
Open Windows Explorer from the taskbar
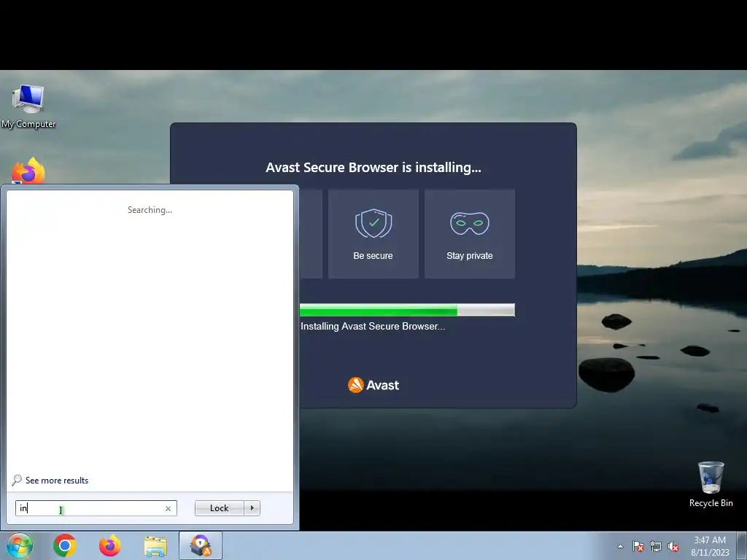coord(155,546)
